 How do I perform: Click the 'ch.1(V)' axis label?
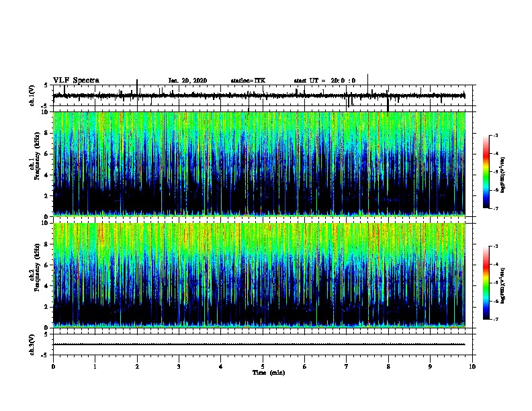pos(32,95)
